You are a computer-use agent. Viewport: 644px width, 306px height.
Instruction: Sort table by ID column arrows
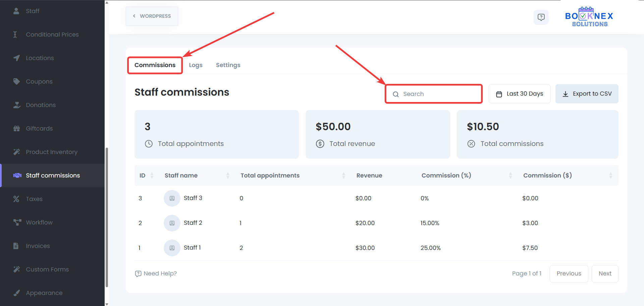pyautogui.click(x=152, y=175)
